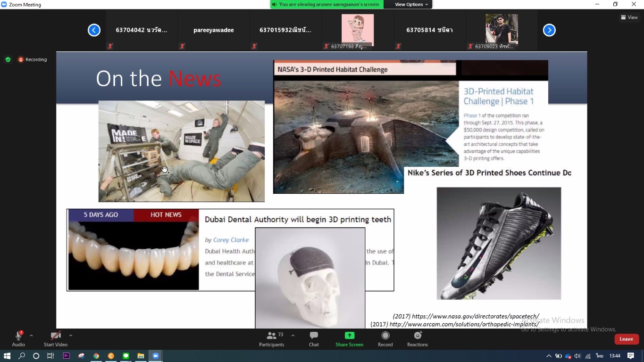Select photo participant 63709023
Screen dimensions: 644x362
(502, 30)
